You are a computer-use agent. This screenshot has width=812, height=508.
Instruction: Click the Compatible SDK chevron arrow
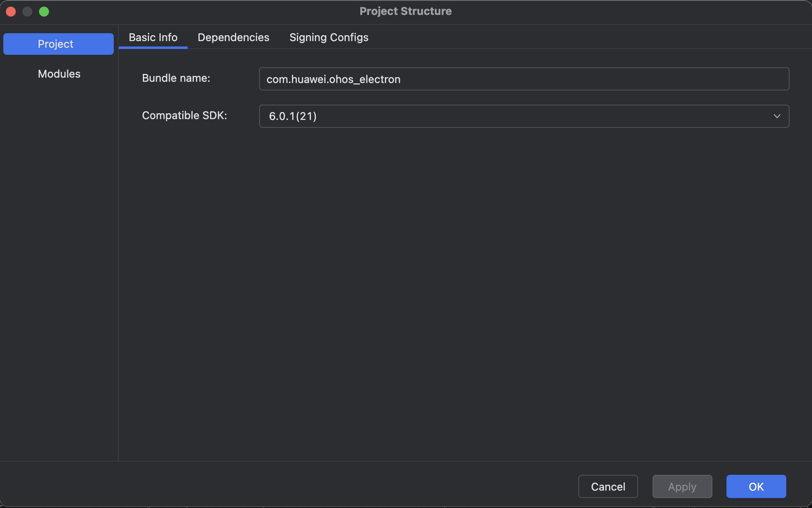777,116
